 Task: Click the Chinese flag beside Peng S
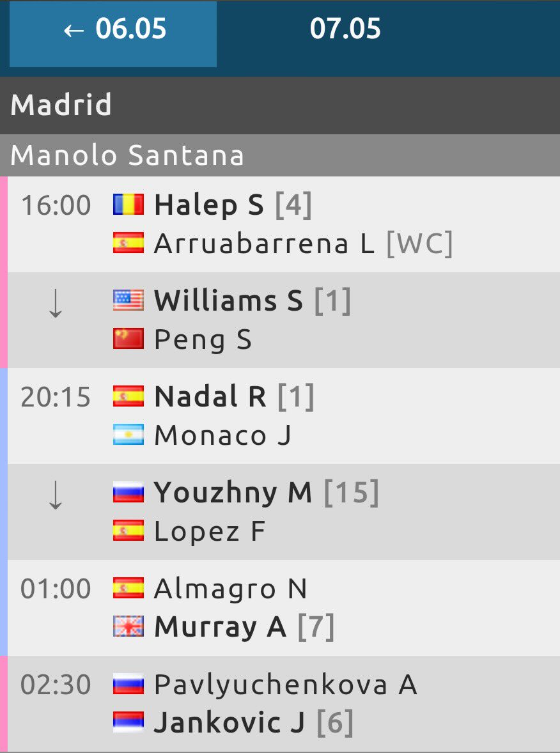(x=128, y=339)
